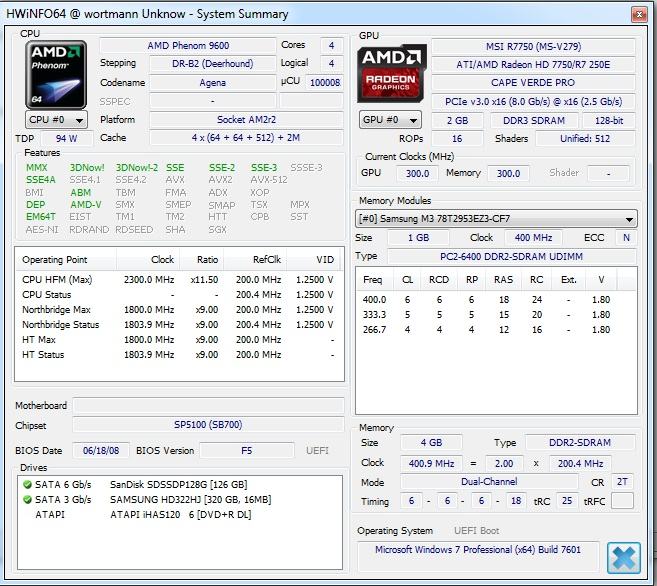Image resolution: width=657 pixels, height=586 pixels.
Task: Select the SanDisk SDSSDP128G drive entry
Action: 178,485
